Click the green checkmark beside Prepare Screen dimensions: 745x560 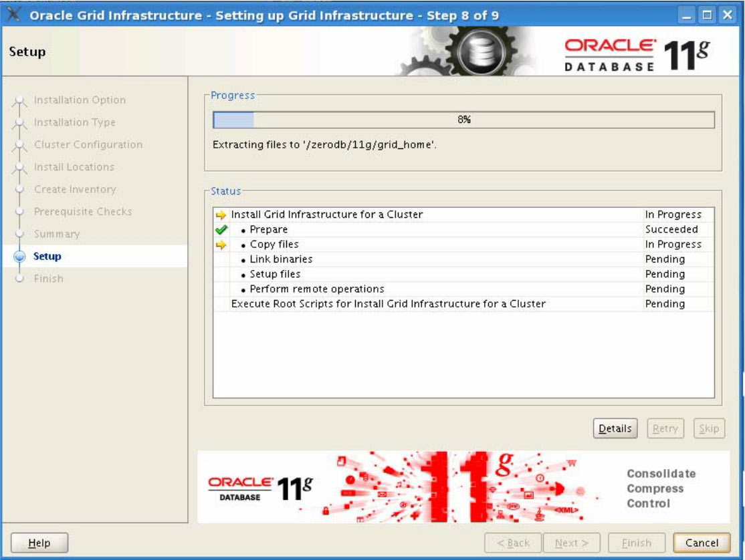tap(221, 229)
